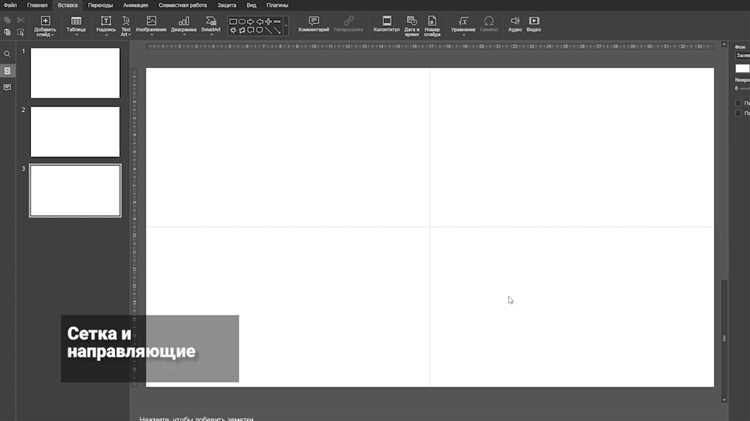Toggle the slides panel sidebar button
Screen dimensions: 750x421
point(7,71)
